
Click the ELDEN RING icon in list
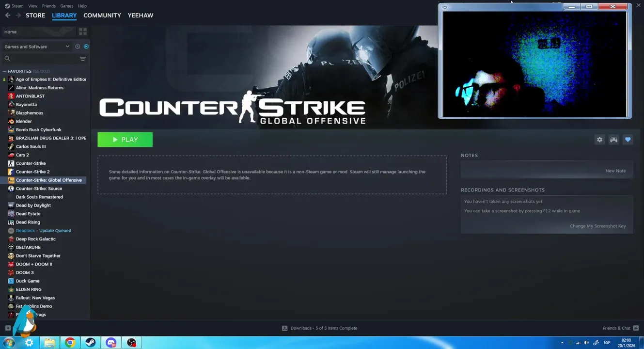coord(11,289)
